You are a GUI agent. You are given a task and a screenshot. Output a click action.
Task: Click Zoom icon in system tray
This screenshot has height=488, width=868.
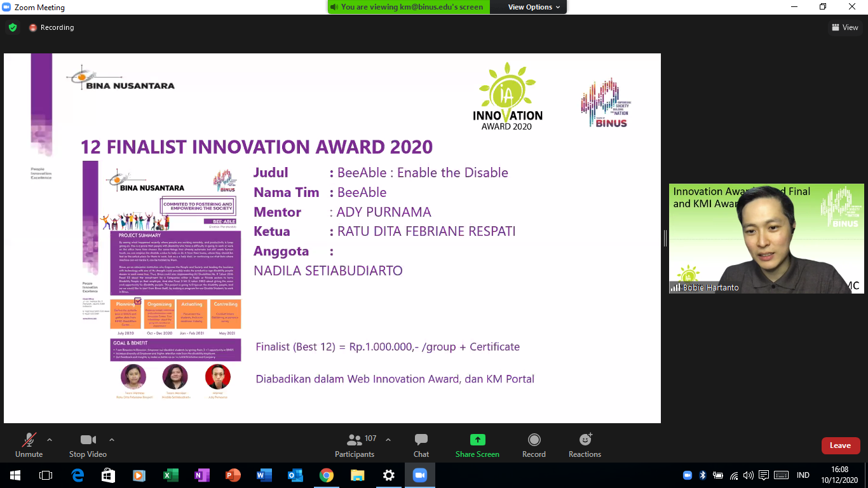[x=688, y=475]
